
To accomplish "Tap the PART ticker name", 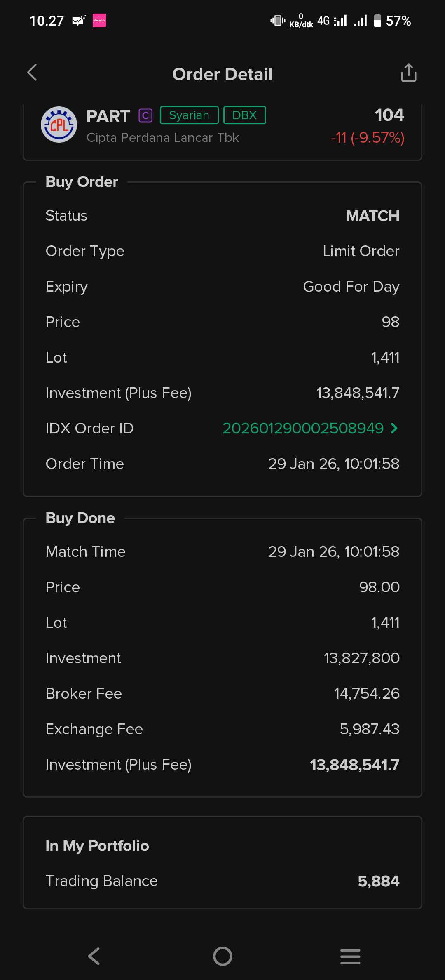I will 108,116.
